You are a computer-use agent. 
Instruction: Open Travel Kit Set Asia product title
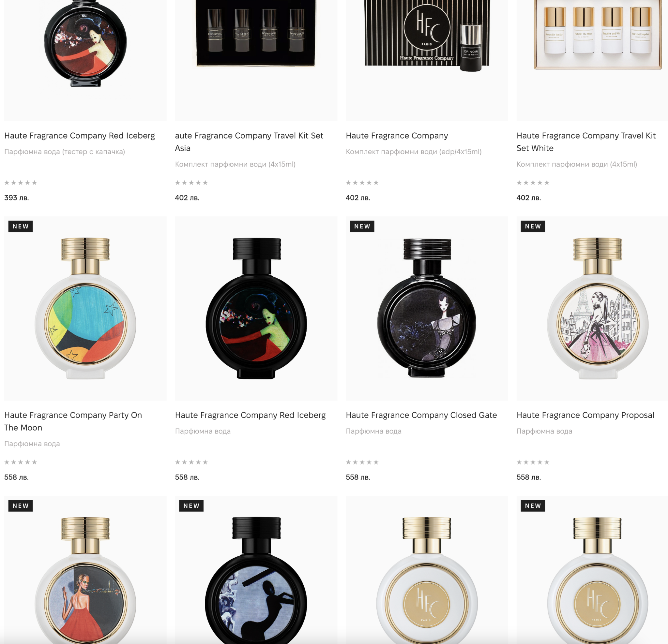click(x=249, y=142)
